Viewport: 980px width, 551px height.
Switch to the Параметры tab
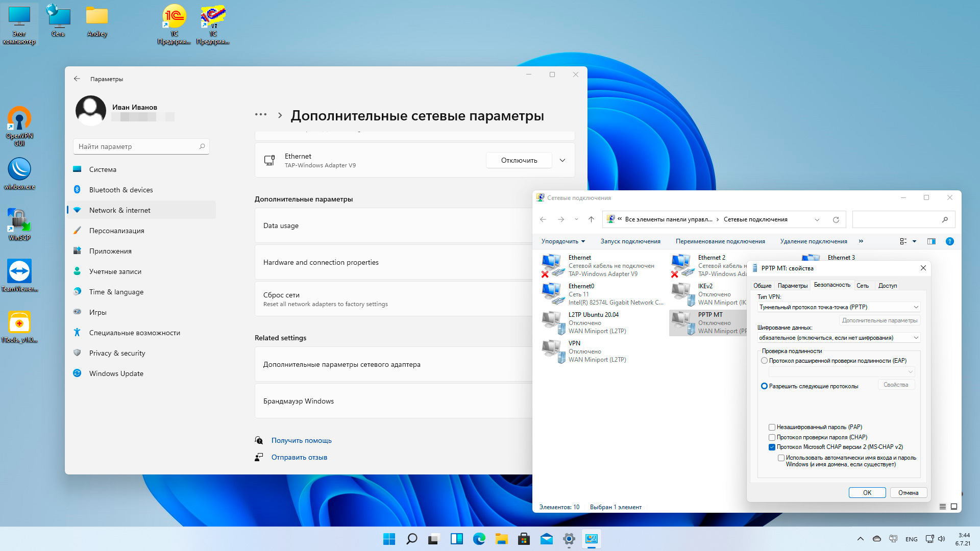[792, 286]
